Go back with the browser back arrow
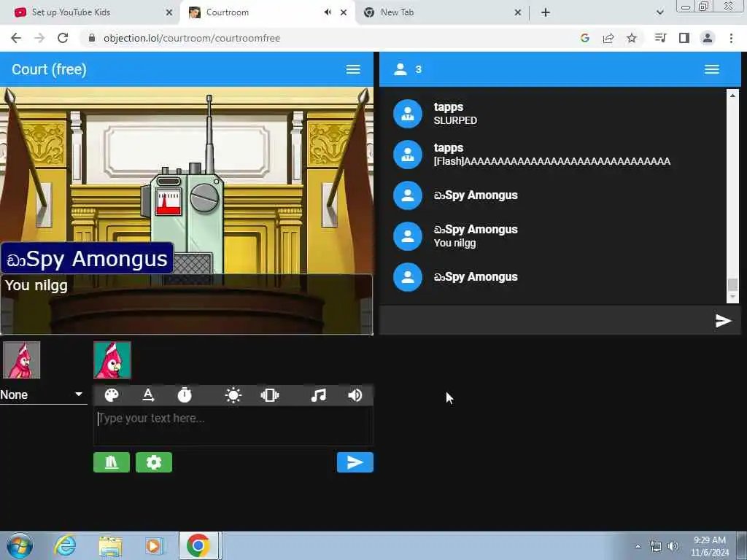This screenshot has width=747, height=560. [16, 38]
